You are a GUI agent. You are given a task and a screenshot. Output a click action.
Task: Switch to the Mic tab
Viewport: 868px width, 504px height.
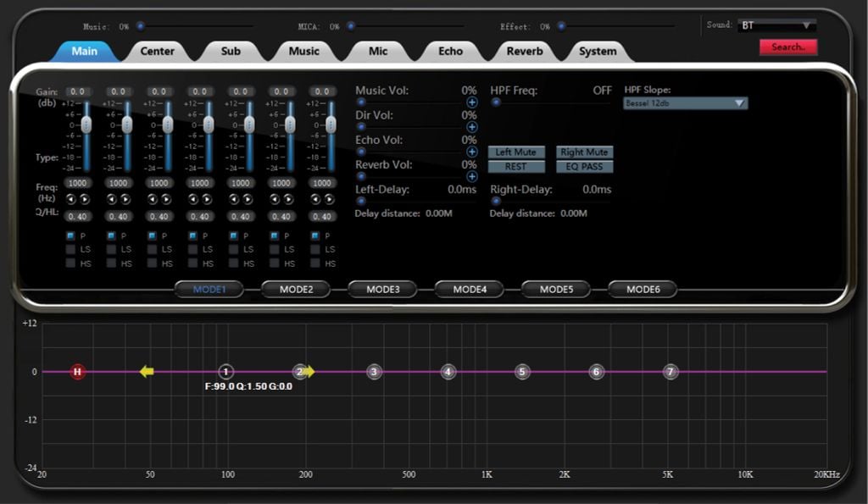pyautogui.click(x=378, y=51)
